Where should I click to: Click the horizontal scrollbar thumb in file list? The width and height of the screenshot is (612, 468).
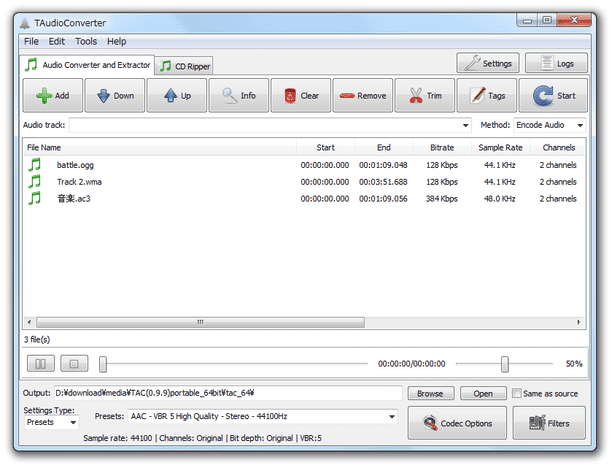(x=201, y=322)
